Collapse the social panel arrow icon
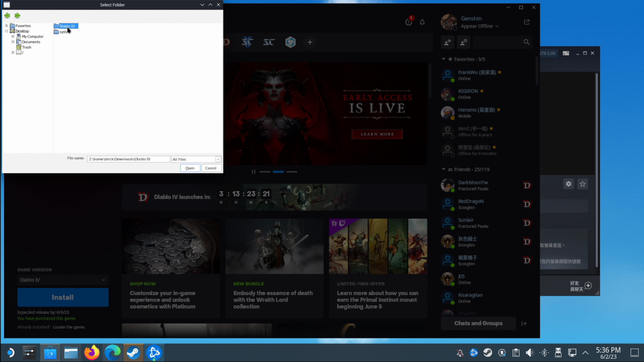The height and width of the screenshot is (362, 644). click(x=524, y=323)
